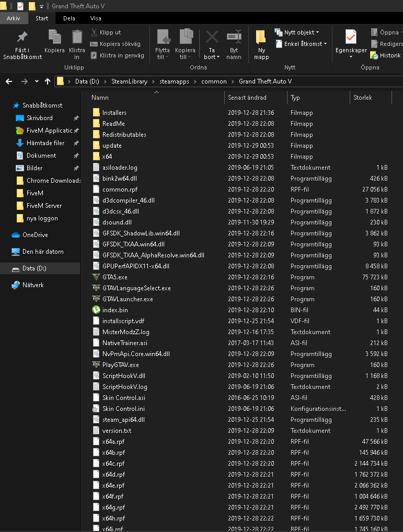Sort by Senast ändrad column header

247,98
